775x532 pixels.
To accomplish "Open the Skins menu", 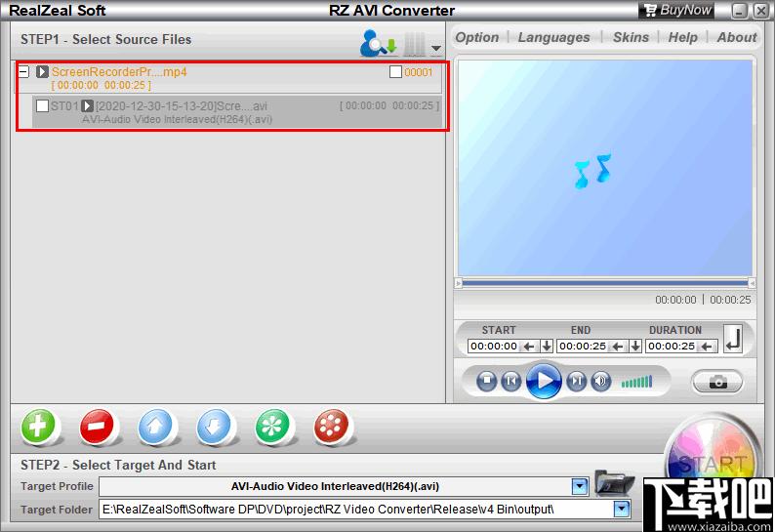I will pos(631,37).
